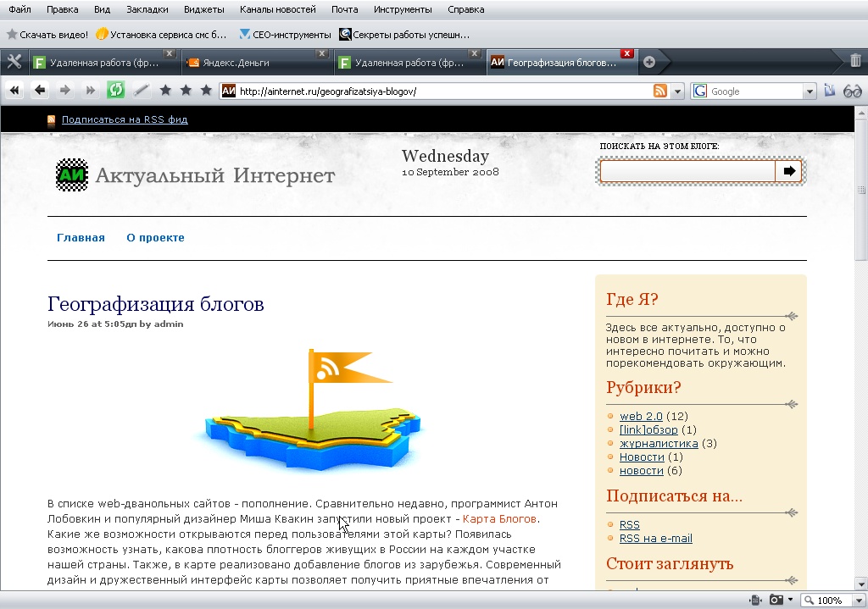Open the Инструменты menu
This screenshot has width=868, height=609.
pyautogui.click(x=403, y=9)
